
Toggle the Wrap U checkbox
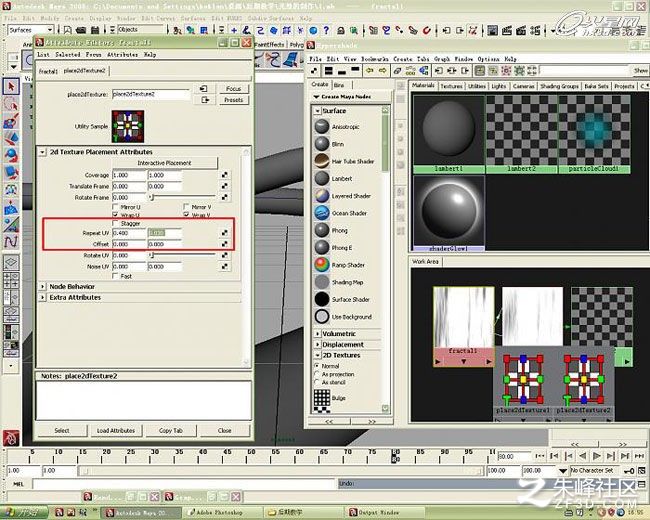116,215
